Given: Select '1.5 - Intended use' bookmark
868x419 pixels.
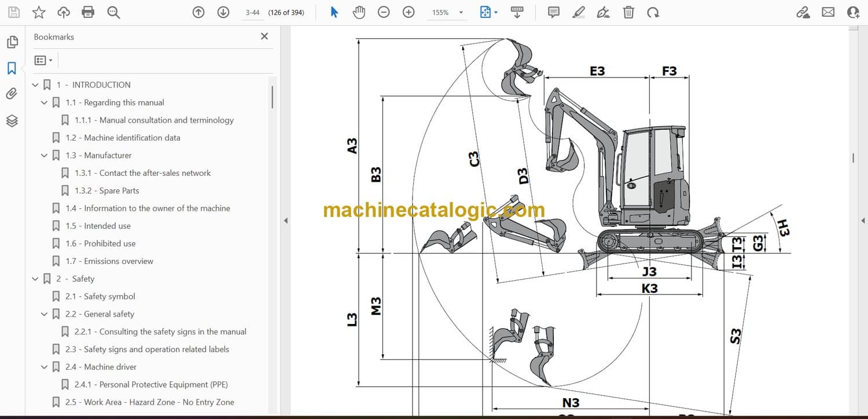Looking at the screenshot, I should click(98, 226).
